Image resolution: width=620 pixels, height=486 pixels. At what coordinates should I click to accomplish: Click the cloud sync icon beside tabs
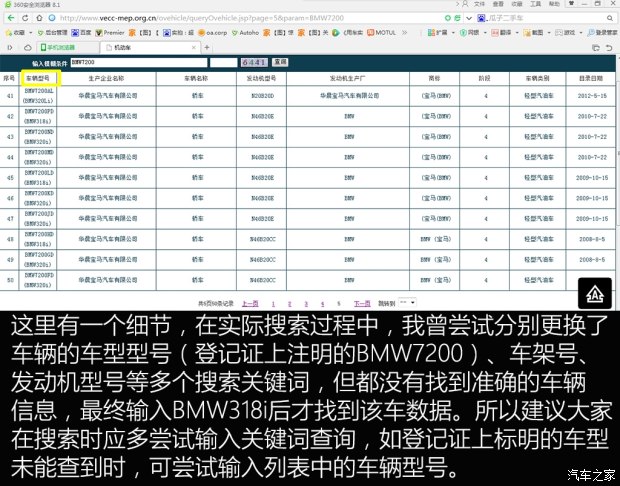[28, 47]
